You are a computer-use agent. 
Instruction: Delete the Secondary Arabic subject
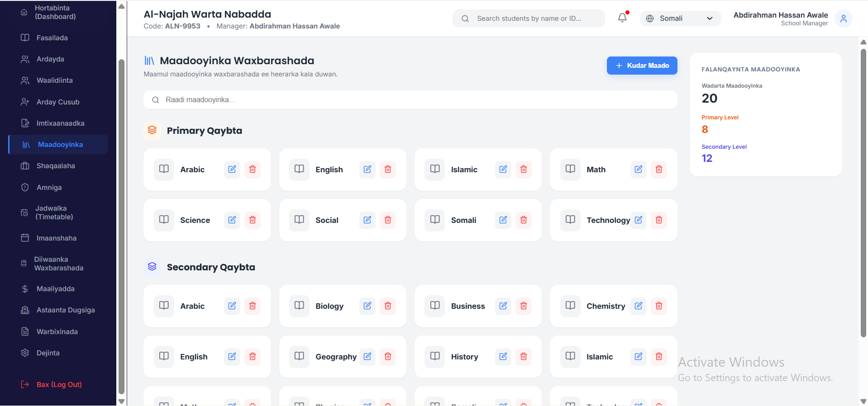[x=253, y=306]
